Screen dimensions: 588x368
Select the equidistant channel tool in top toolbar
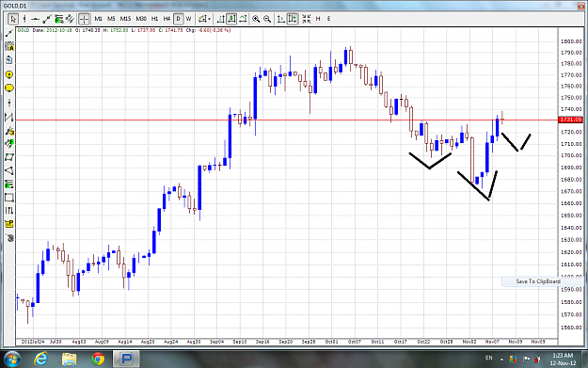pos(71,19)
